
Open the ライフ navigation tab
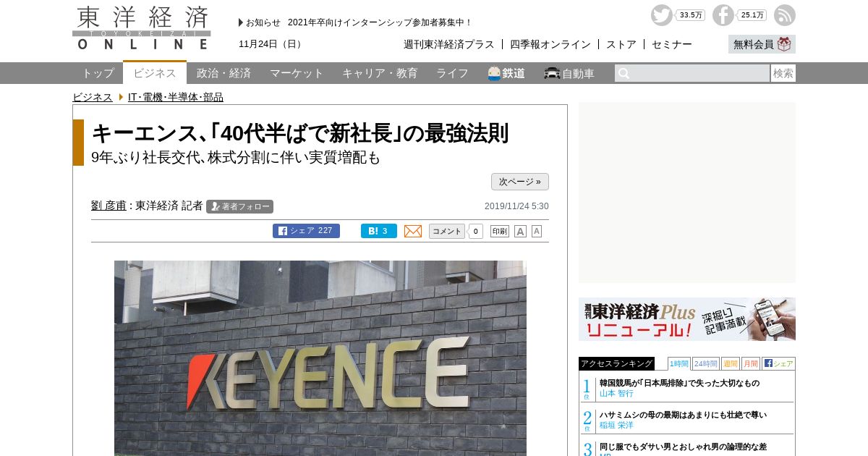pos(452,73)
